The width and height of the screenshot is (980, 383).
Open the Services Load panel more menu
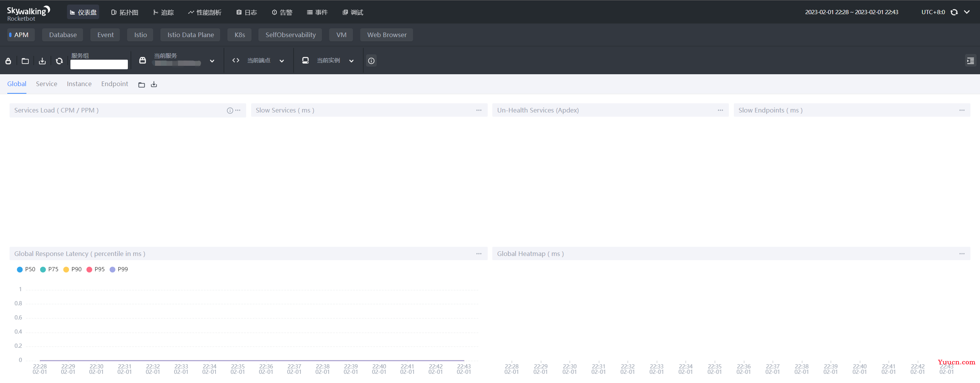(238, 110)
